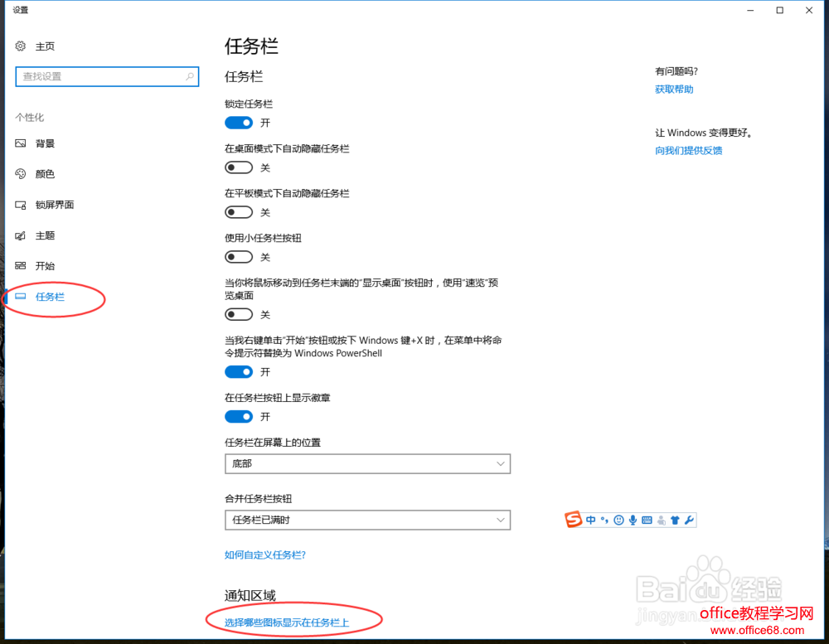This screenshot has width=829, height=644.
Task: Close the 设置 window
Action: click(809, 10)
